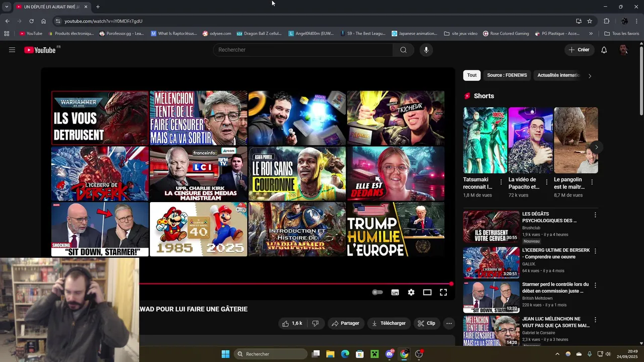Switch the player to theater mode
This screenshot has width=644, height=362.
click(427, 292)
